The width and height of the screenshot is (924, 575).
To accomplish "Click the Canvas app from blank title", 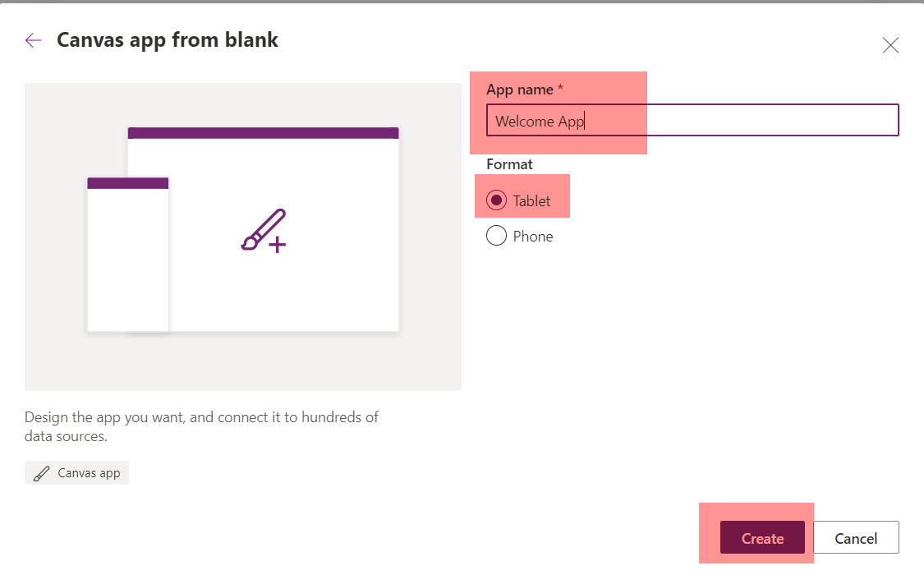I will [x=167, y=39].
